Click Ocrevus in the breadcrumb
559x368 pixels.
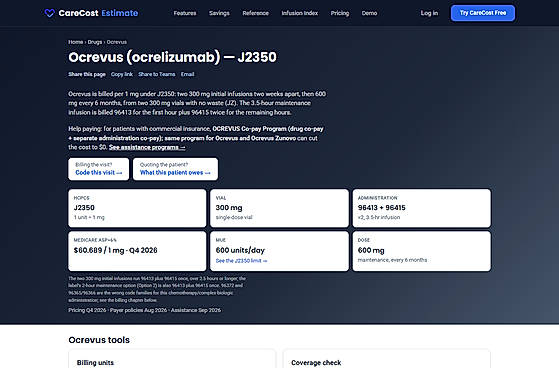(117, 42)
